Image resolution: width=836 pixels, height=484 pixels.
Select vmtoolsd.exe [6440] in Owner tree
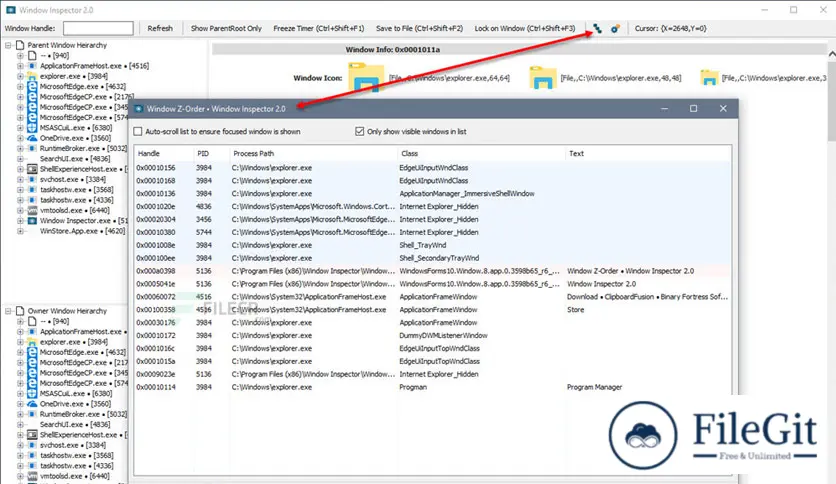[x=76, y=476]
